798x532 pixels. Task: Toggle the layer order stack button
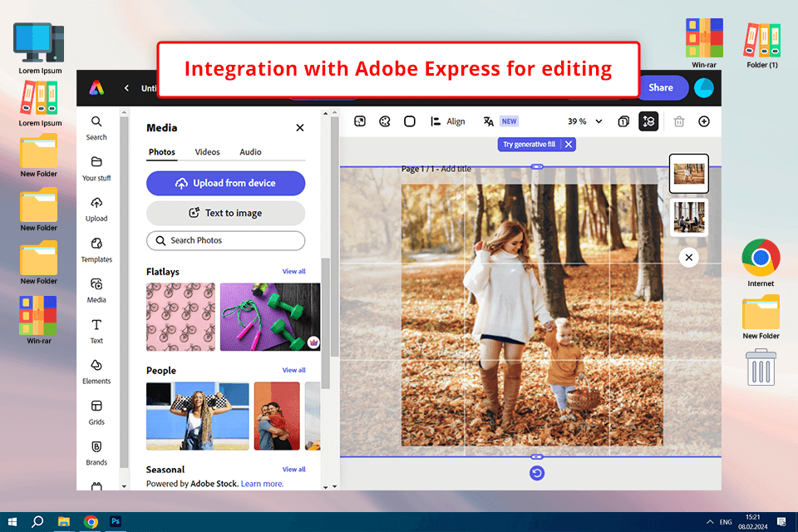[x=648, y=121]
